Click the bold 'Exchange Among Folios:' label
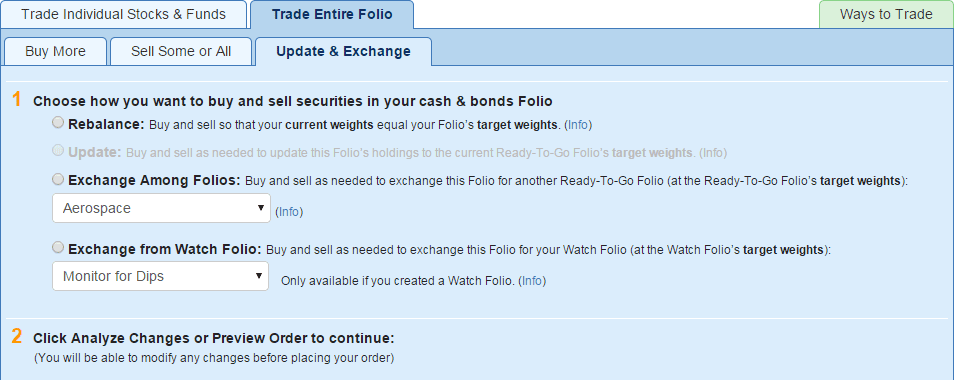This screenshot has width=954, height=380. tap(155, 181)
